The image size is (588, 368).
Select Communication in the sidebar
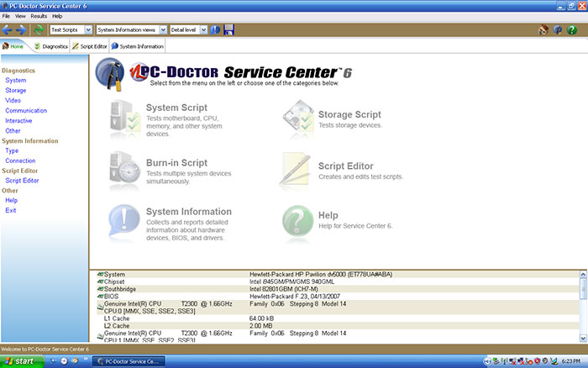26,111
